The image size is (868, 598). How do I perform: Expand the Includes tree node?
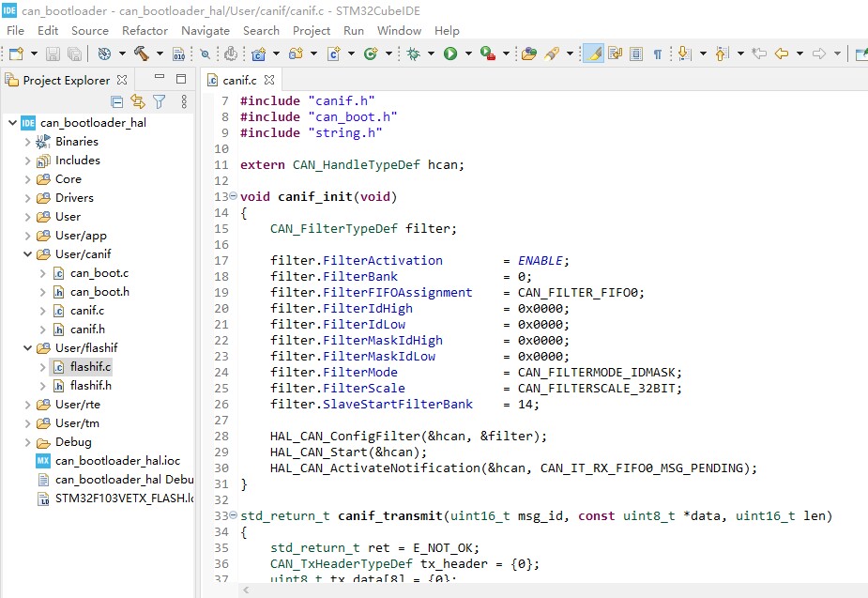pyautogui.click(x=27, y=161)
